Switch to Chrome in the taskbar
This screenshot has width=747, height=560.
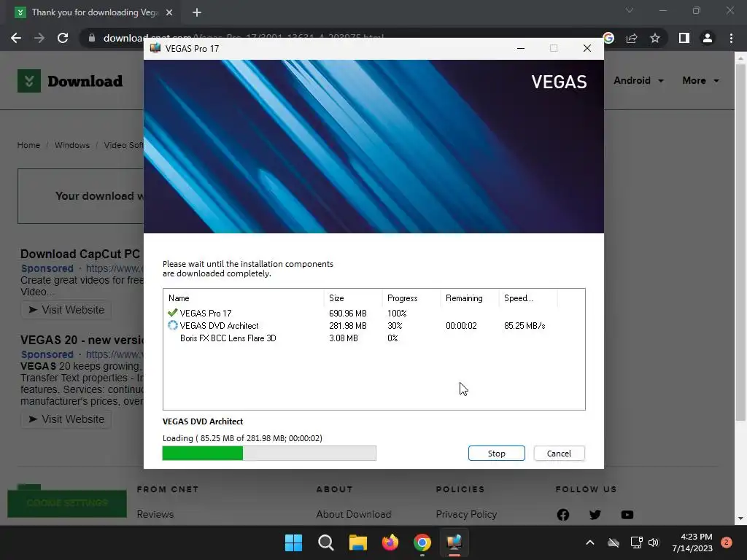coord(422,542)
